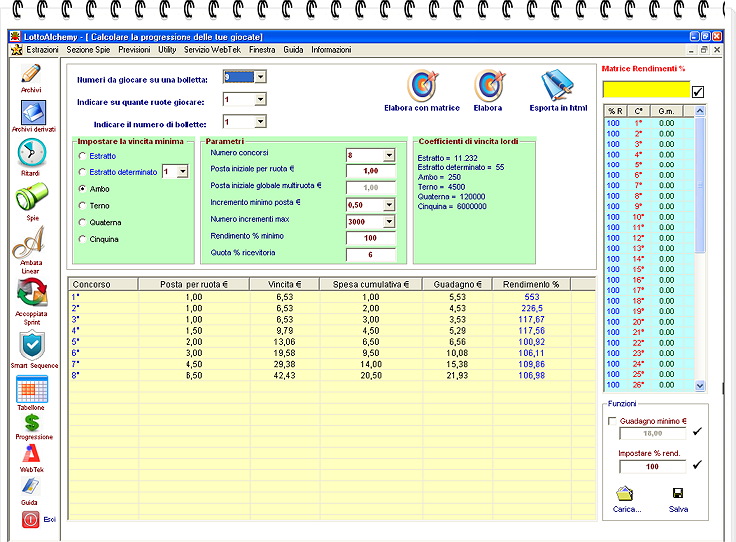Click Impostare % rend. input field
The height and width of the screenshot is (542, 736).
coord(652,466)
